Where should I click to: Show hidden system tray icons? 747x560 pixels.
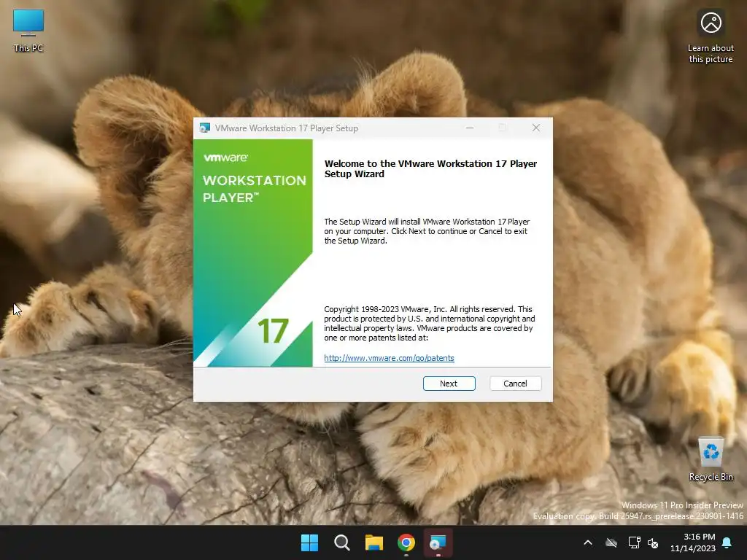pos(588,542)
